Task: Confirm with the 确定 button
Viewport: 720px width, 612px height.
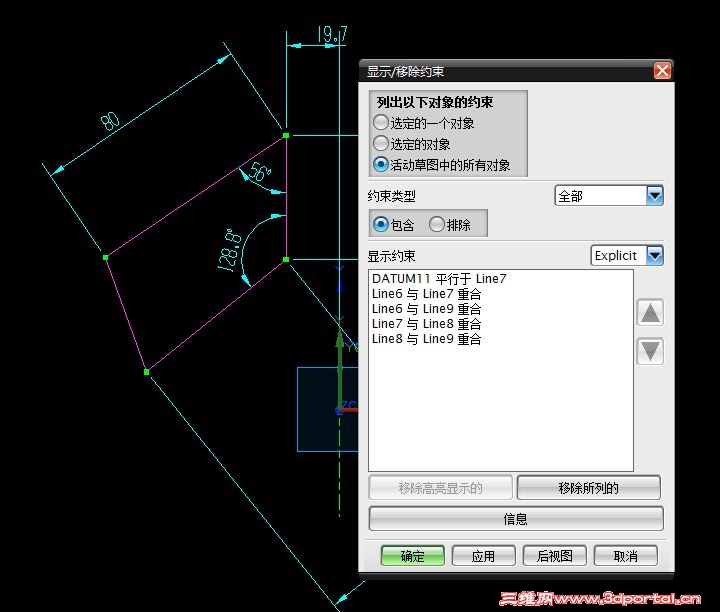Action: (412, 556)
